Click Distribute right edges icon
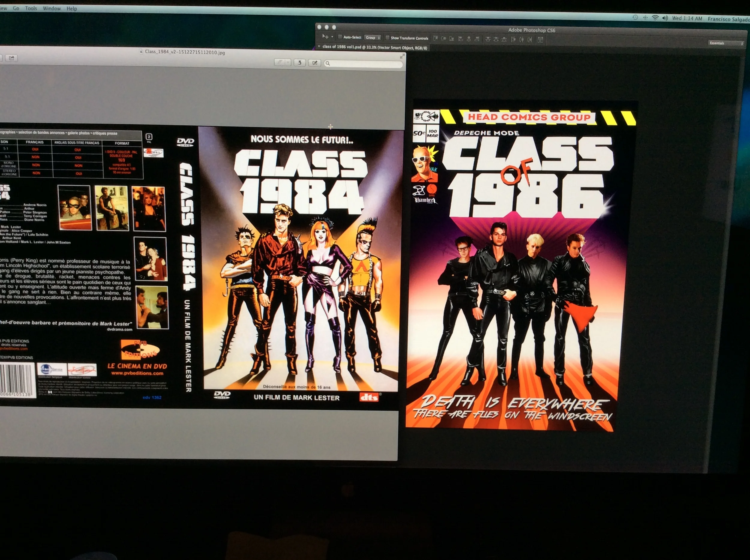 pyautogui.click(x=529, y=40)
